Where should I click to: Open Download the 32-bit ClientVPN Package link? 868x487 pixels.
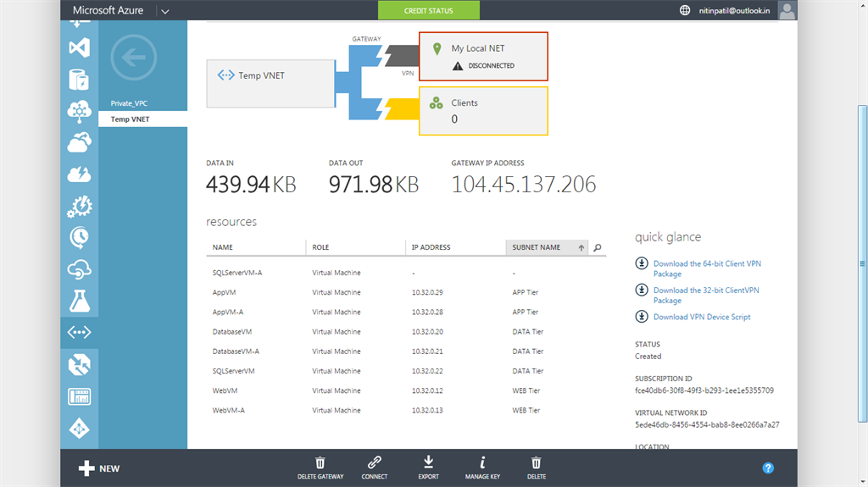click(706, 295)
